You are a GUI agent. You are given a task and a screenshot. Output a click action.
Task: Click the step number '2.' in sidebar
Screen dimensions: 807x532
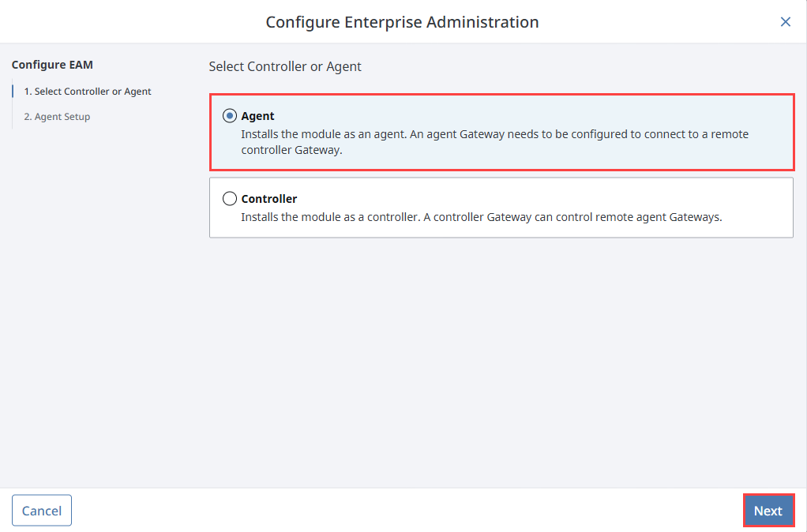point(28,117)
